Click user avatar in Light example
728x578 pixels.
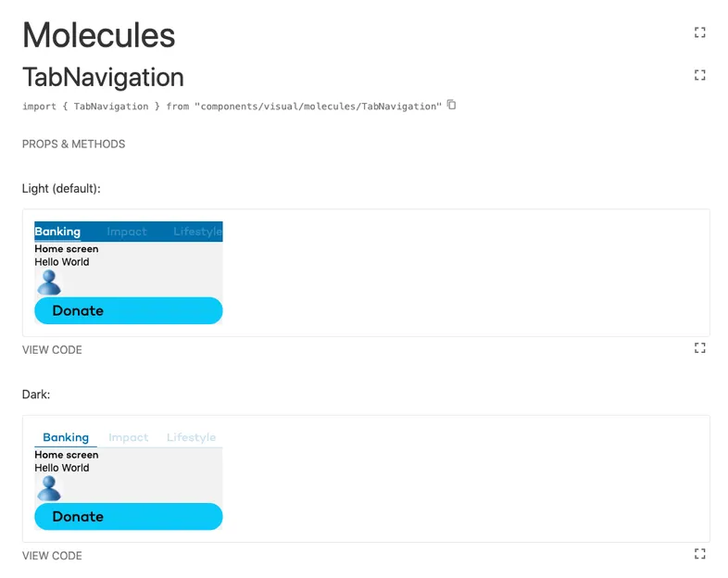pos(48,283)
